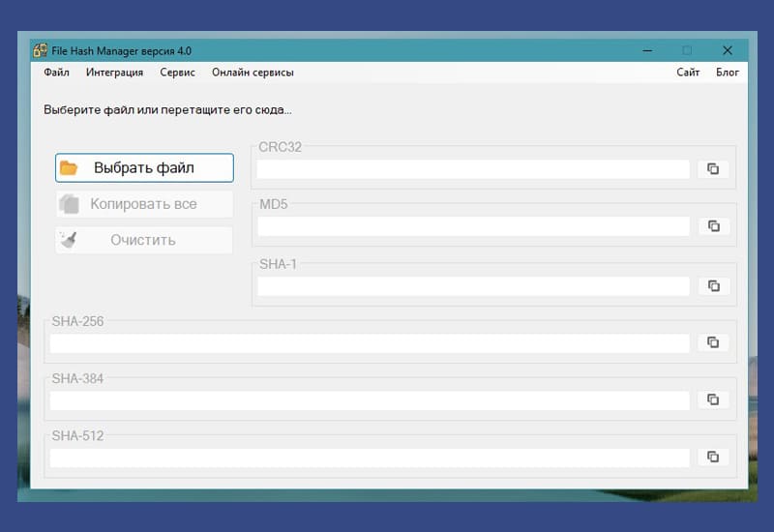Click inside the SHA-256 hash field
This screenshot has height=532, width=774.
pos(370,343)
